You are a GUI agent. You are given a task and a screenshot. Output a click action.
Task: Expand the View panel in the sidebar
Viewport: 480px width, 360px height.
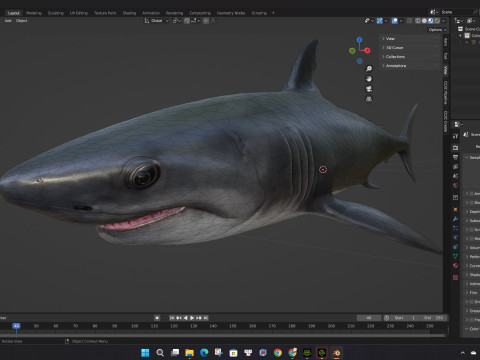click(x=410, y=39)
